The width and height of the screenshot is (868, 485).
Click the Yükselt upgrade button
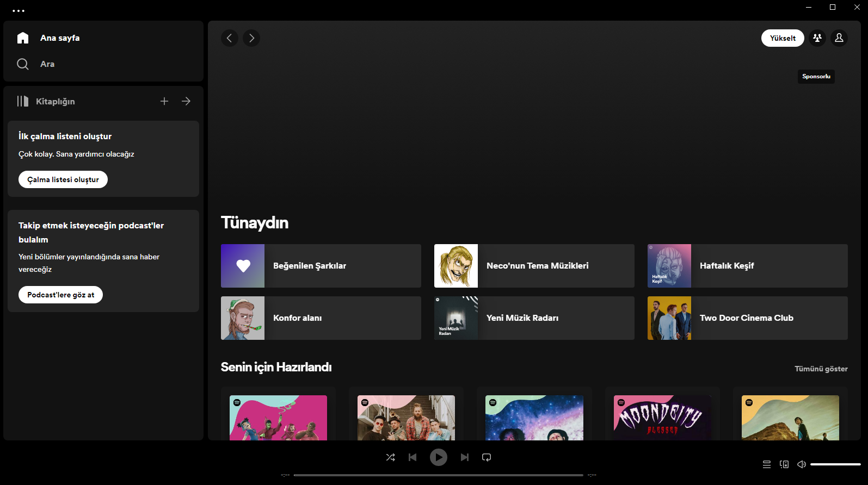click(x=783, y=38)
